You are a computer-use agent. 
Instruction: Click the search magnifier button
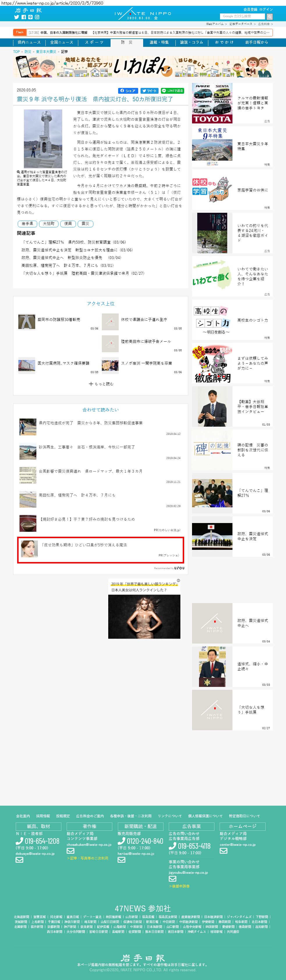click(269, 16)
